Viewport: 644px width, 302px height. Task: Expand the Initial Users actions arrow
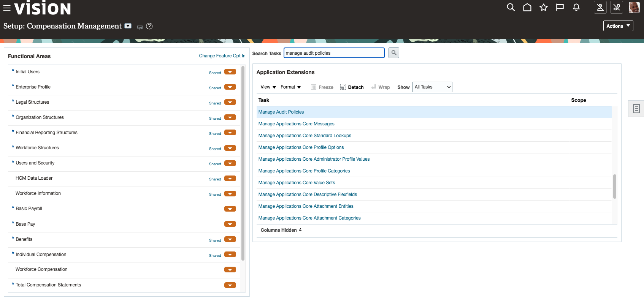tap(230, 72)
